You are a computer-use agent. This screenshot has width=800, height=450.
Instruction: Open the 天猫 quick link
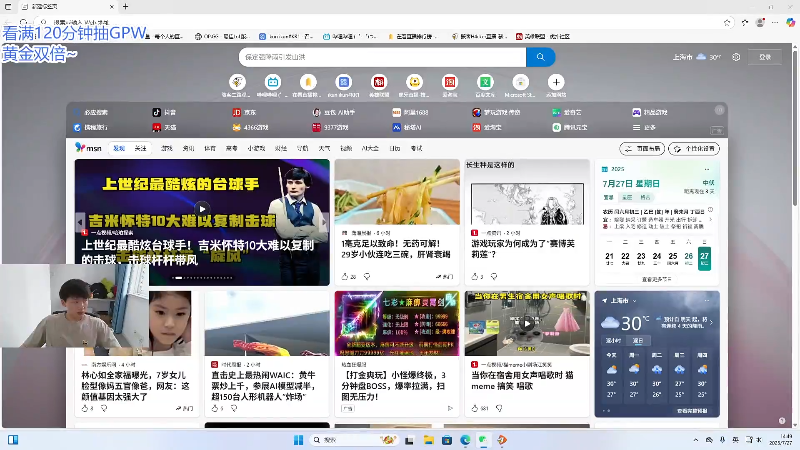tap(164, 128)
